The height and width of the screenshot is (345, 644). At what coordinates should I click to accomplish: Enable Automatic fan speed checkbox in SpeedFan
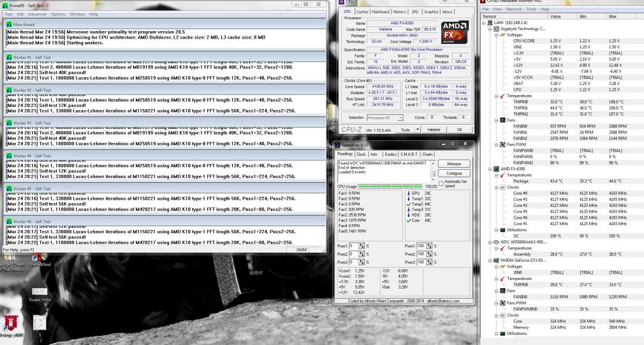441,183
